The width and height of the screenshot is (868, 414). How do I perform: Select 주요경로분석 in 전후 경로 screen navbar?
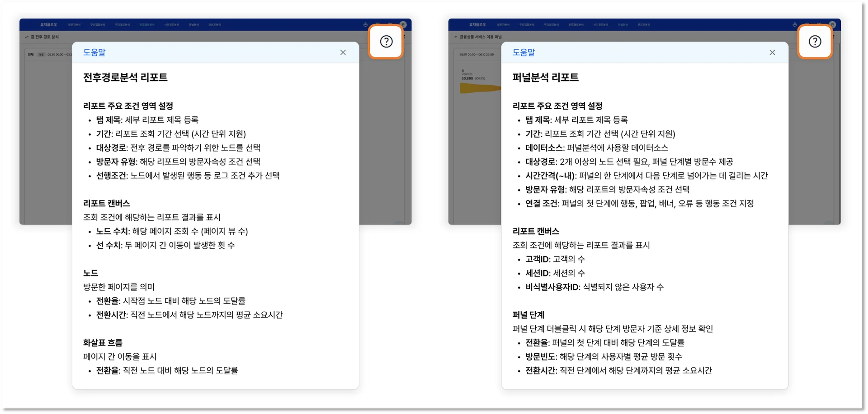(x=122, y=25)
